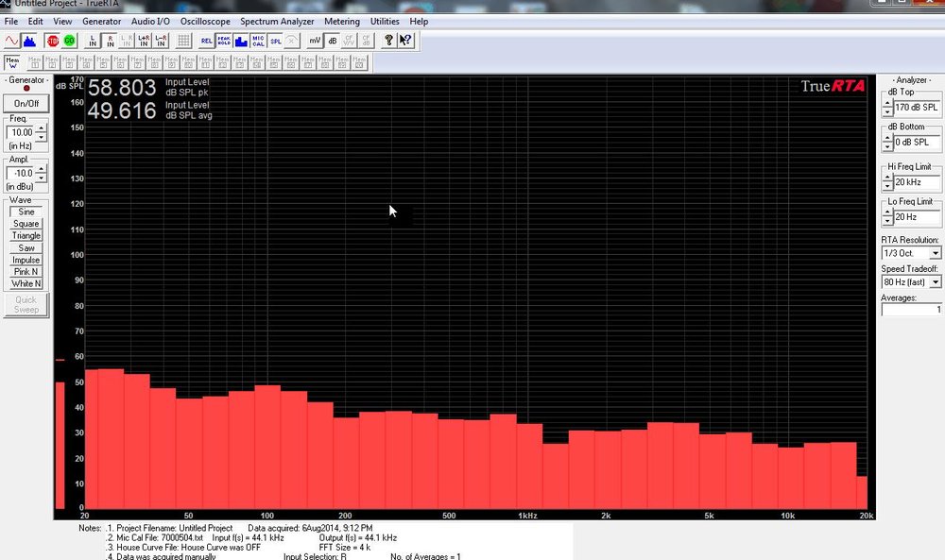Decrease generator Freq with down arrow
Image resolution: width=945 pixels, height=560 pixels.
pyautogui.click(x=41, y=137)
